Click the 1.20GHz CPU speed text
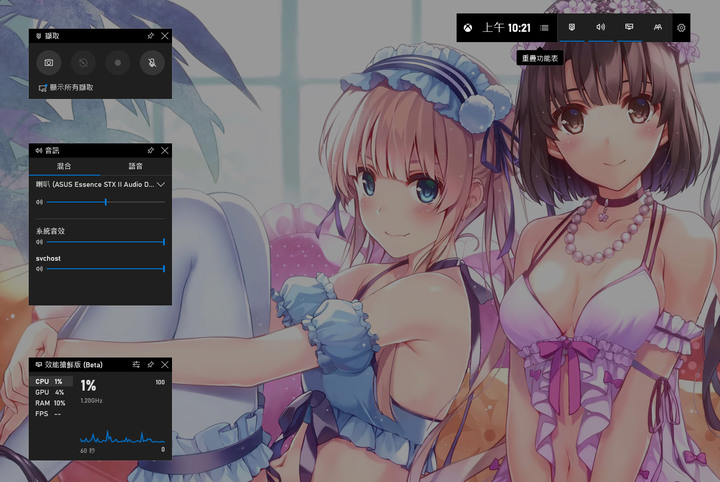This screenshot has height=482, width=720. tap(91, 401)
